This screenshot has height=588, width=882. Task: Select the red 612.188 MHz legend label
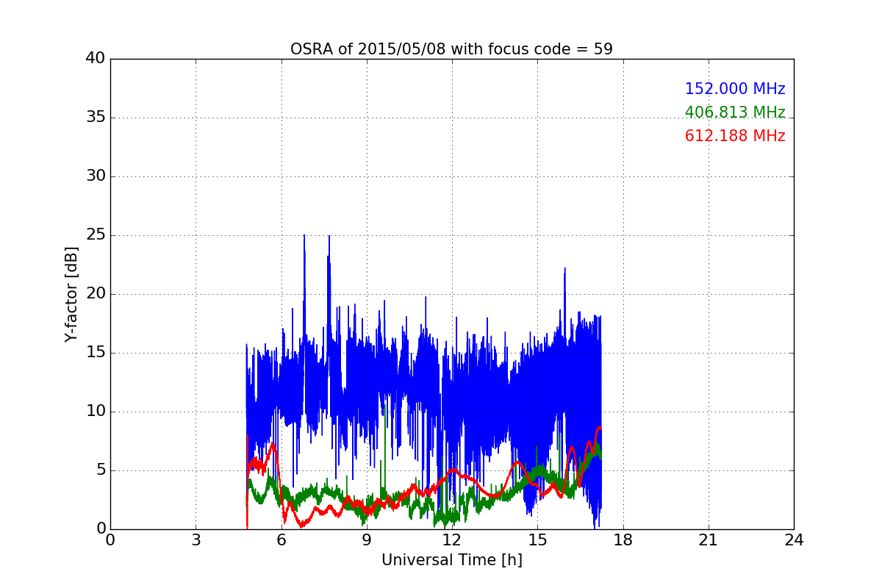coord(735,136)
